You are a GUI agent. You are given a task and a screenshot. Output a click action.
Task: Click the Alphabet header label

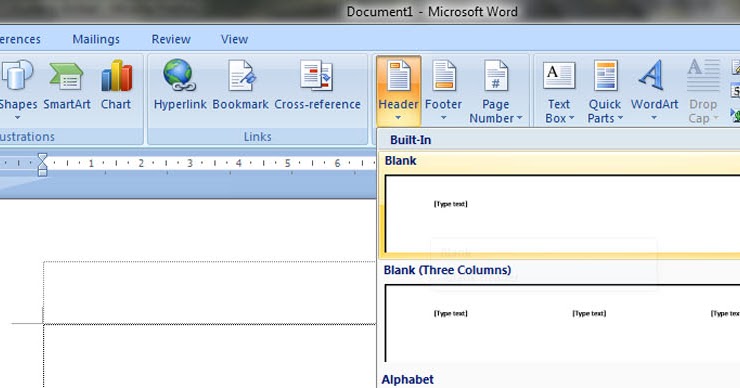[408, 380]
